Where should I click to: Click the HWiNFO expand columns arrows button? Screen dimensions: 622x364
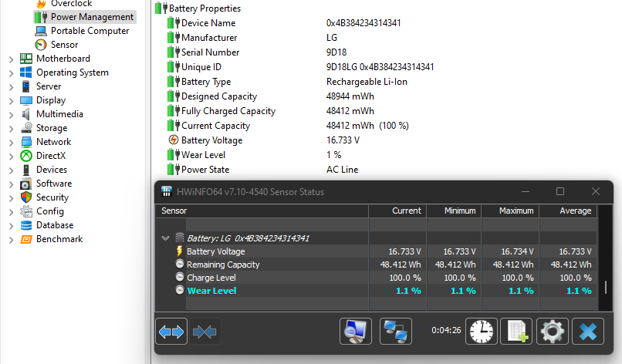[x=171, y=332]
